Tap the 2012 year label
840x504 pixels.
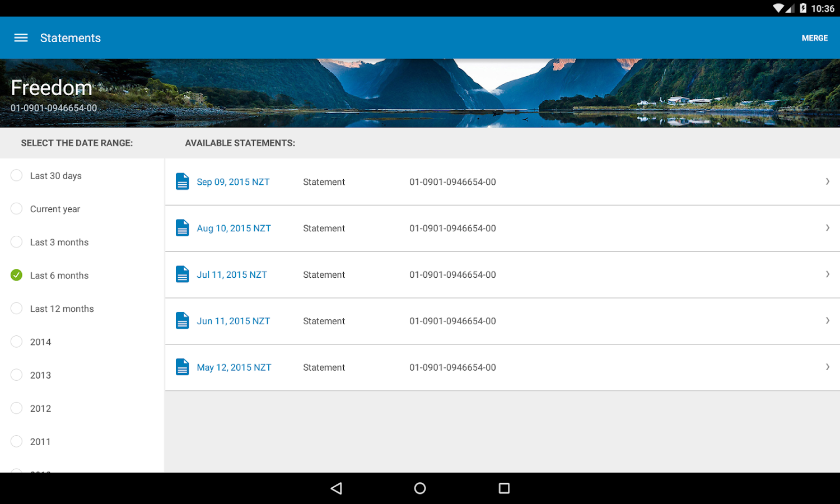point(40,409)
